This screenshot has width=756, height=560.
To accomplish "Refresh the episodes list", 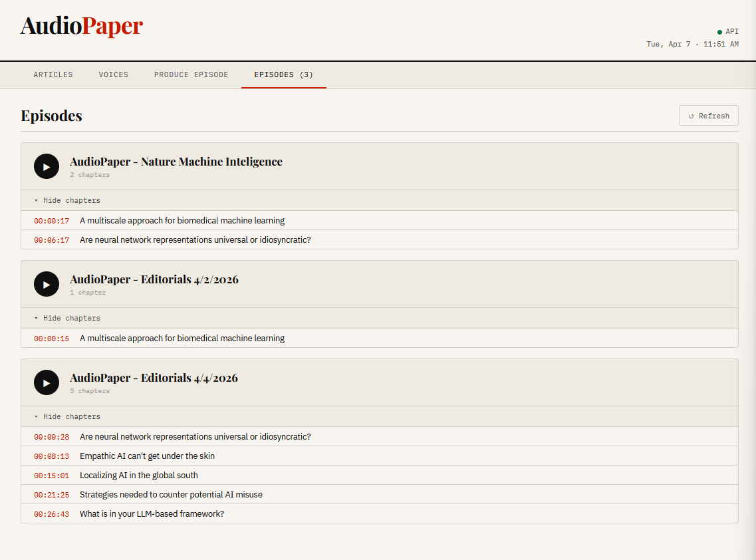I will (708, 116).
